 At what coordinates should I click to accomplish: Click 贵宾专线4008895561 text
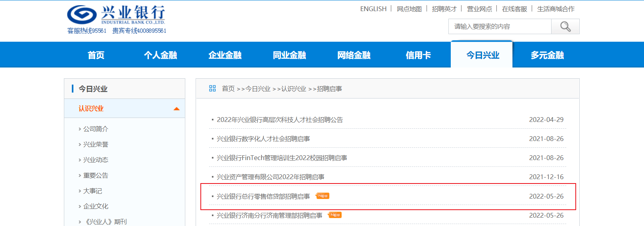[139, 31]
